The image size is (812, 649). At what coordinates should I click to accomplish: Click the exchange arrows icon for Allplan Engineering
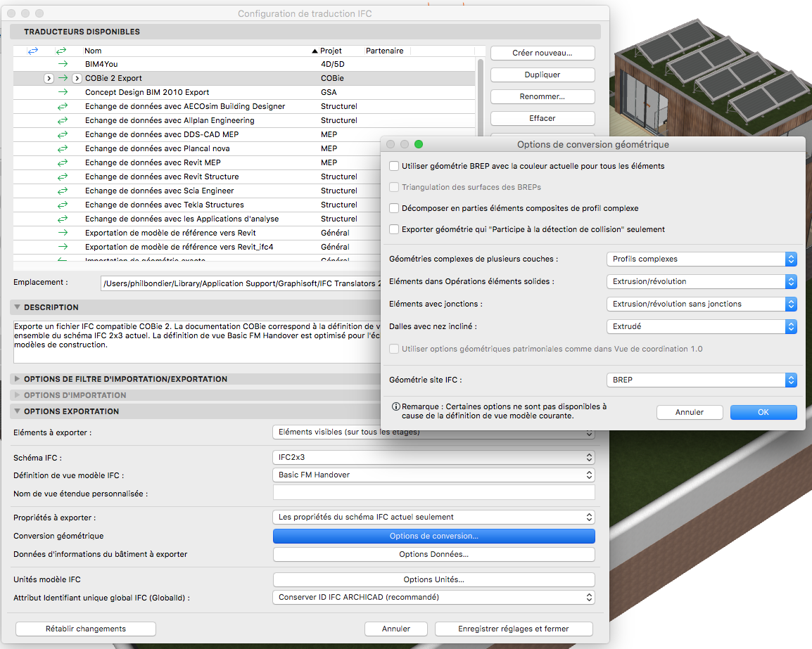pyautogui.click(x=63, y=120)
